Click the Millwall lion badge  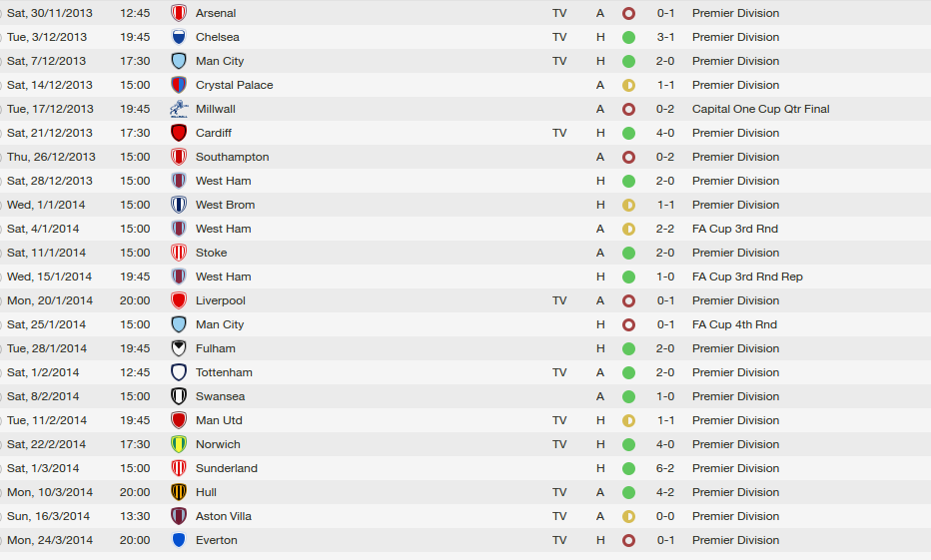click(179, 109)
